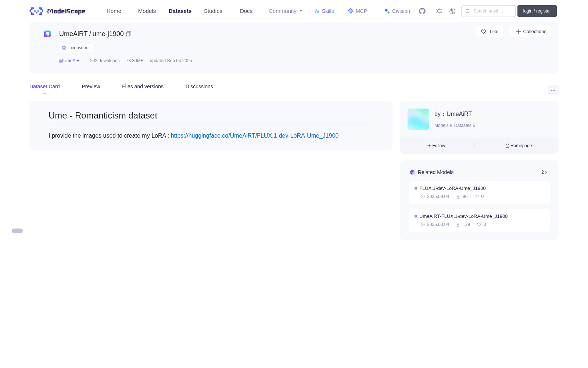The height and width of the screenshot is (368, 588).
Task: Switch language with the translate icon
Action: pyautogui.click(x=453, y=11)
